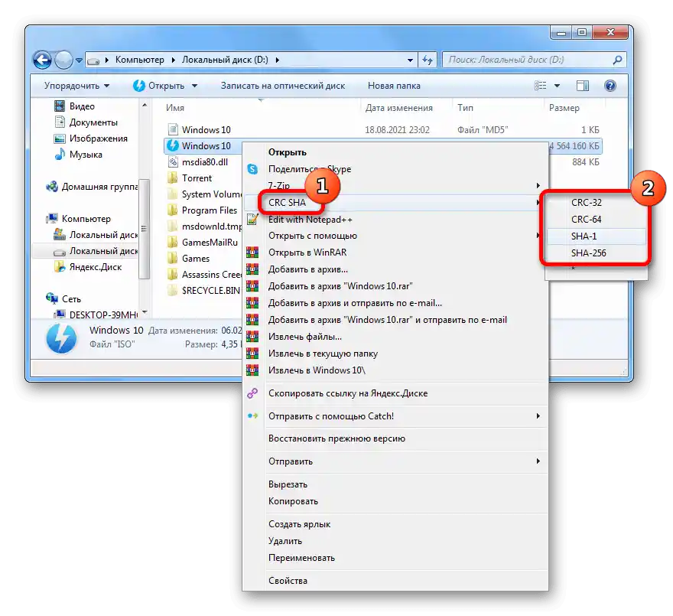The height and width of the screenshot is (616, 673).
Task: Select Компьютер in the navigation tree
Action: point(79,219)
